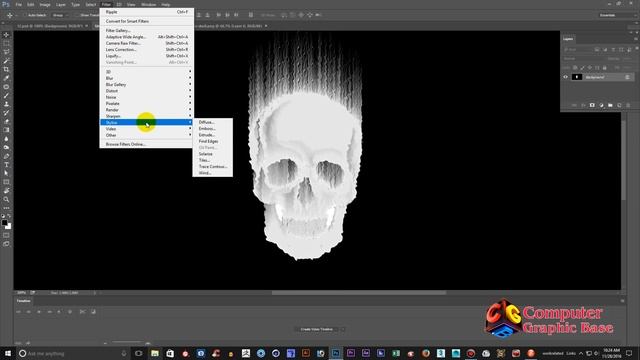Expand the Render filter submenu
Image resolution: width=640 pixels, height=360 pixels.
tap(147, 110)
